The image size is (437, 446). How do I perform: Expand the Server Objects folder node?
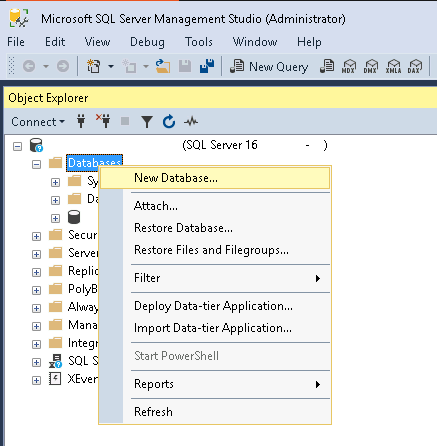tap(36, 254)
